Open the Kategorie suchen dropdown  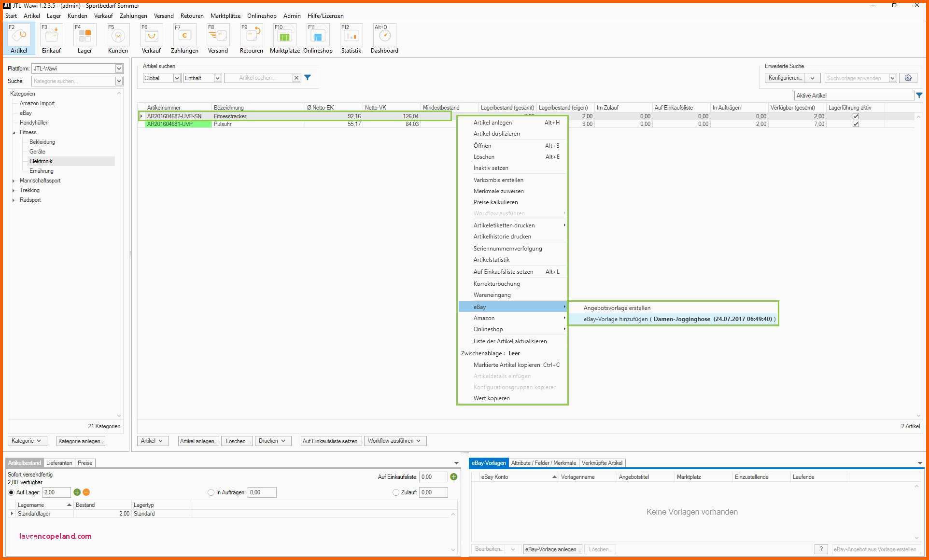(x=119, y=81)
